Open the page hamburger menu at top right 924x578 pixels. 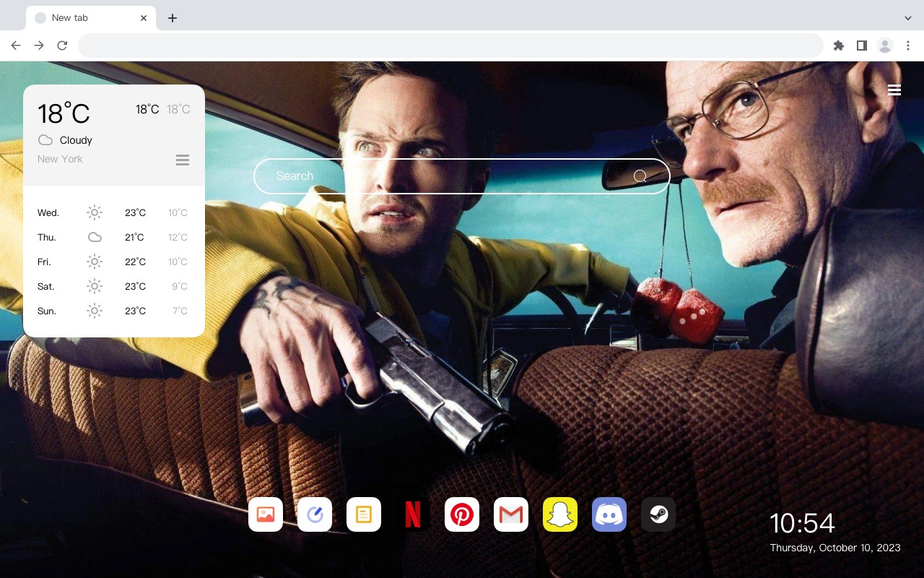coord(894,90)
